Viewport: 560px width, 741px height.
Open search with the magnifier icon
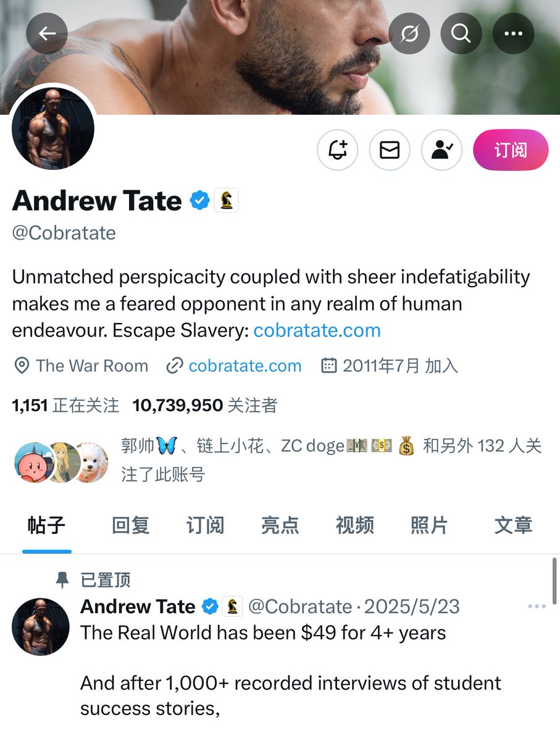461,33
